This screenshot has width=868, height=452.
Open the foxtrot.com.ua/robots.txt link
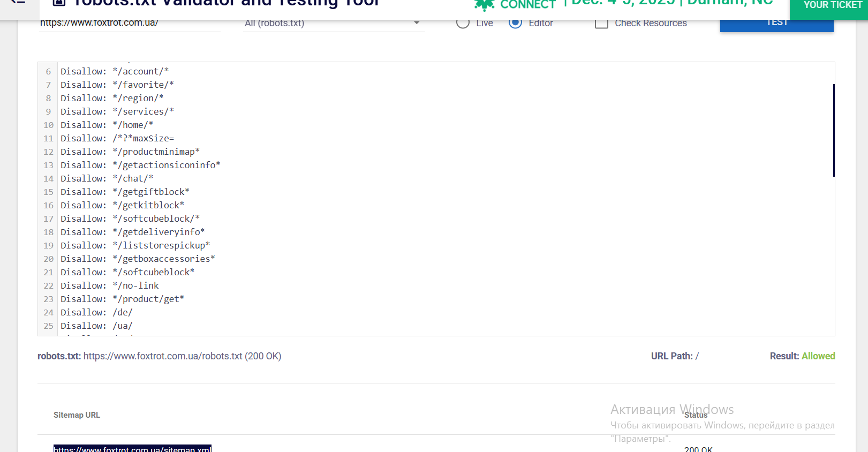click(163, 356)
